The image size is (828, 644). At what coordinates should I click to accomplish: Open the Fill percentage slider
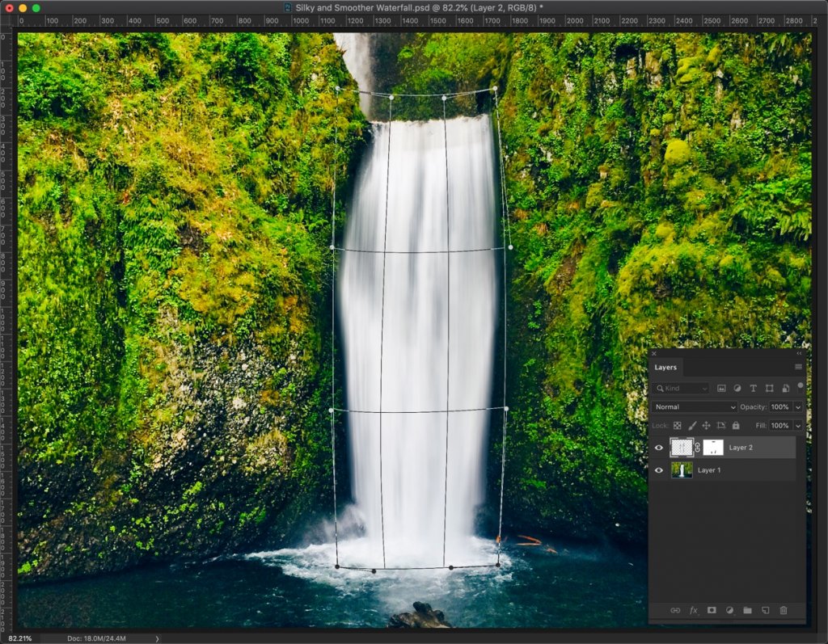(x=798, y=425)
